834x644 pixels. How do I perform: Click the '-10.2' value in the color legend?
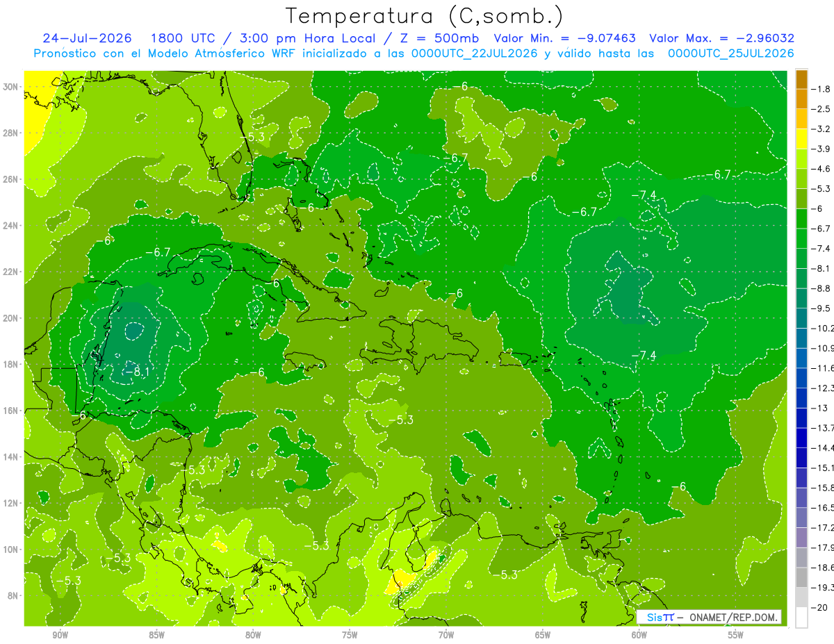click(x=823, y=328)
